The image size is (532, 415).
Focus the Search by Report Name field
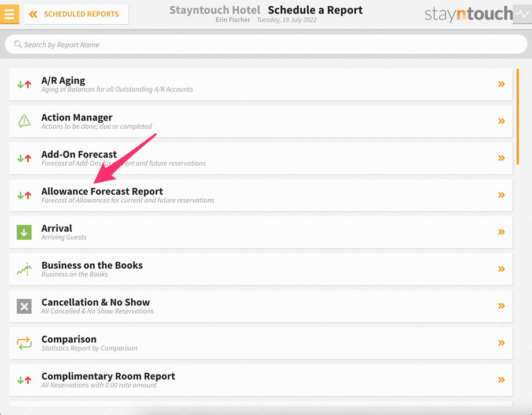tap(266, 45)
